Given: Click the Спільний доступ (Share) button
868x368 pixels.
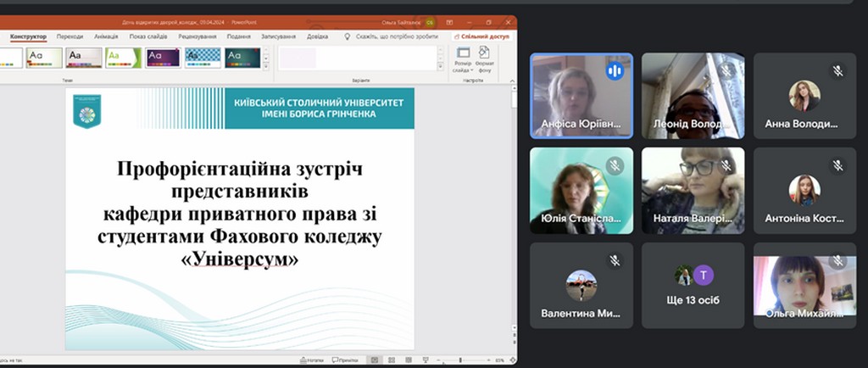Looking at the screenshot, I should (x=481, y=36).
